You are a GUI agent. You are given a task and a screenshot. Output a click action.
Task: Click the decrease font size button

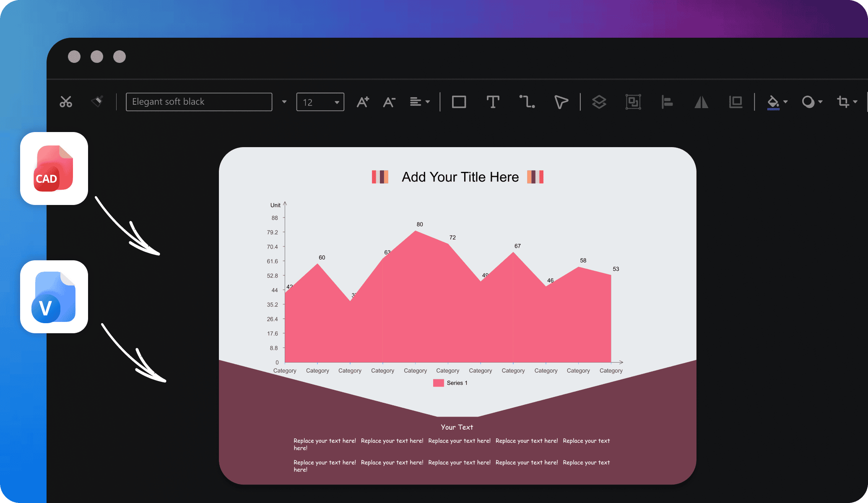click(390, 101)
